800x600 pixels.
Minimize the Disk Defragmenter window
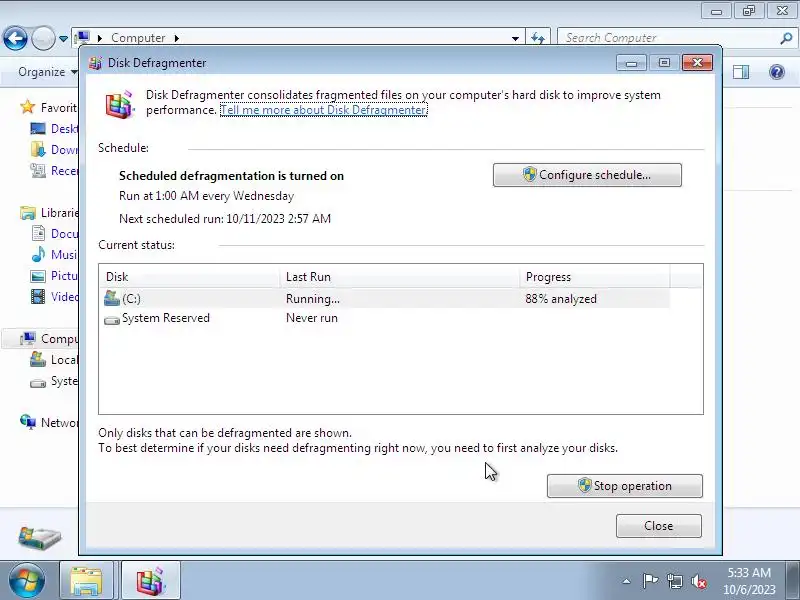[631, 63]
